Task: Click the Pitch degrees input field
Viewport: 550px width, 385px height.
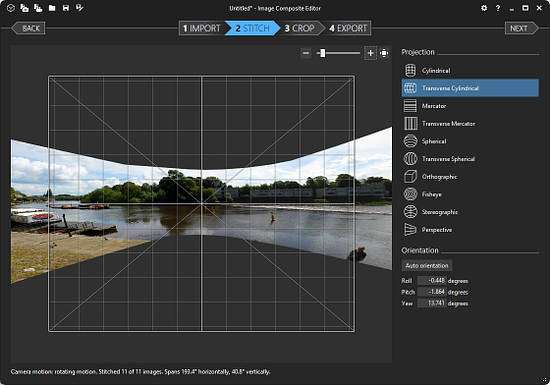Action: tap(432, 292)
